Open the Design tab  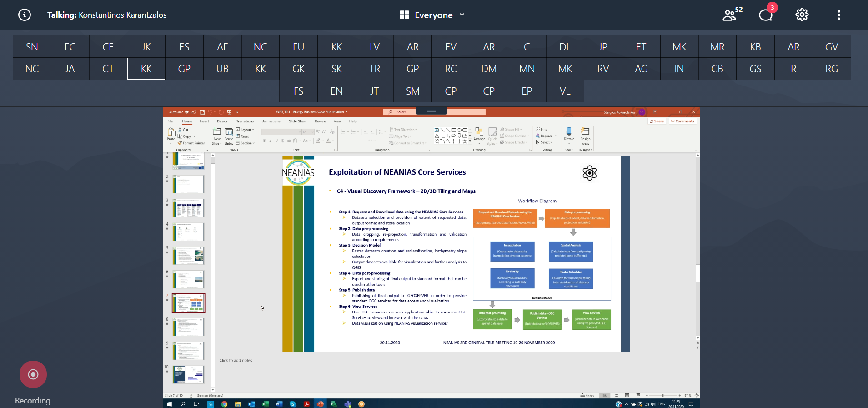223,121
